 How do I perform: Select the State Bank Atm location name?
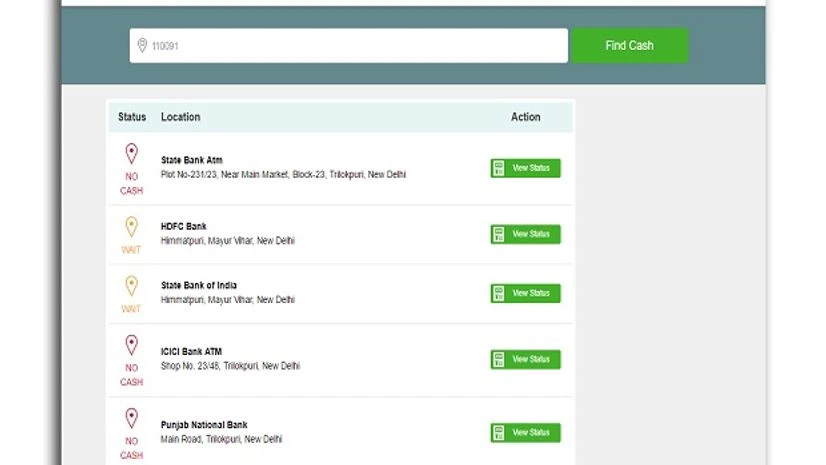(191, 160)
